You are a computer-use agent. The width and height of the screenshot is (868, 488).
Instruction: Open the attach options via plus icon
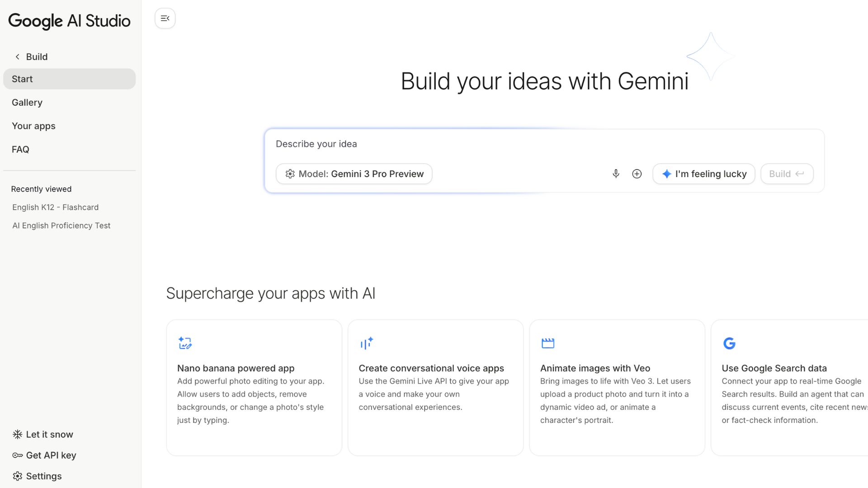637,174
